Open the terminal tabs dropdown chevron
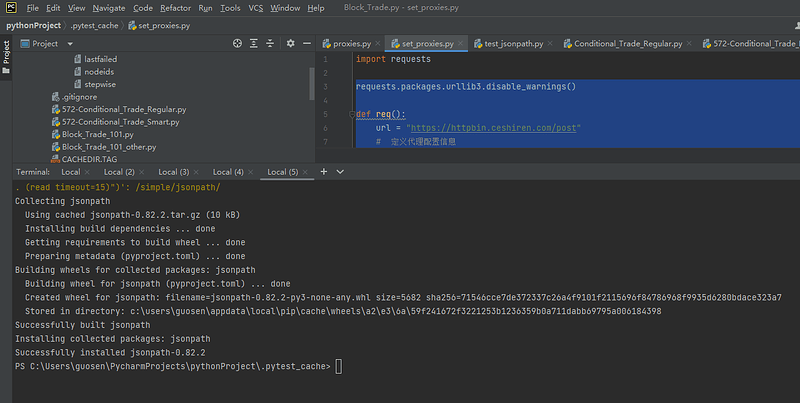Image resolution: width=800 pixels, height=403 pixels. coord(340,171)
